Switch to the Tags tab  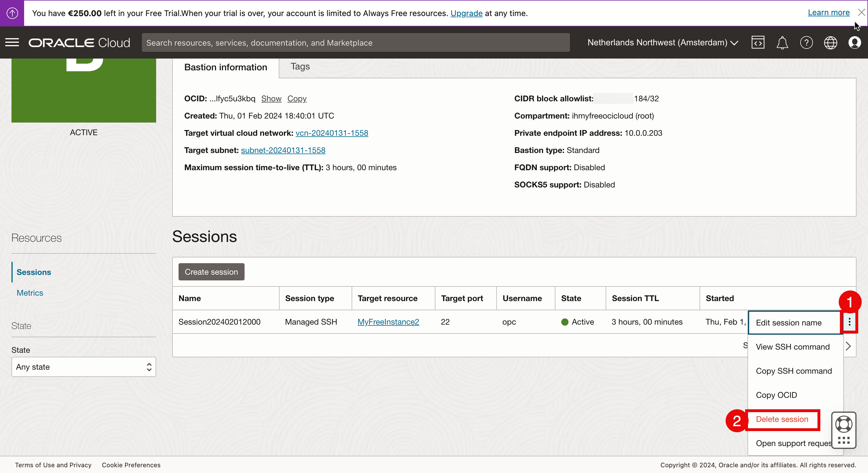pyautogui.click(x=300, y=66)
